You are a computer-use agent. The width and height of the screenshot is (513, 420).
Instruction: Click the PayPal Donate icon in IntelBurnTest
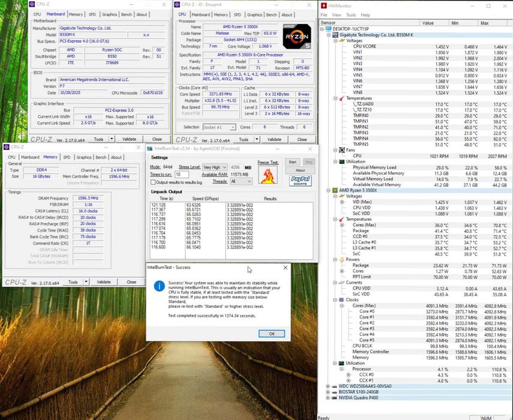click(300, 181)
